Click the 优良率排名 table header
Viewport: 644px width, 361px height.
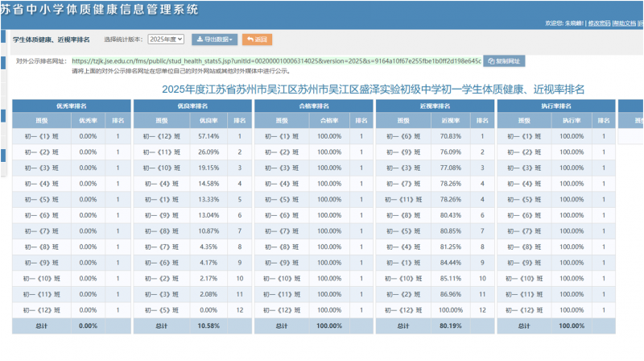pos(192,106)
